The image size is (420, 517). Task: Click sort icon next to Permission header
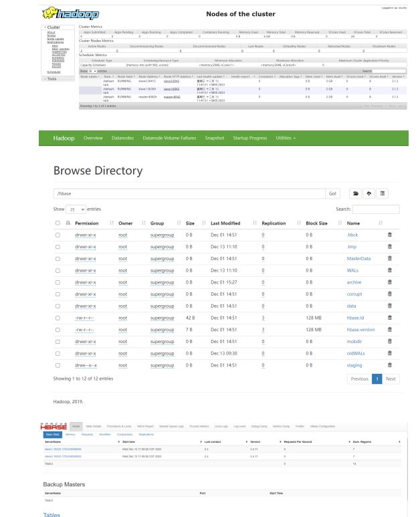[x=112, y=223]
